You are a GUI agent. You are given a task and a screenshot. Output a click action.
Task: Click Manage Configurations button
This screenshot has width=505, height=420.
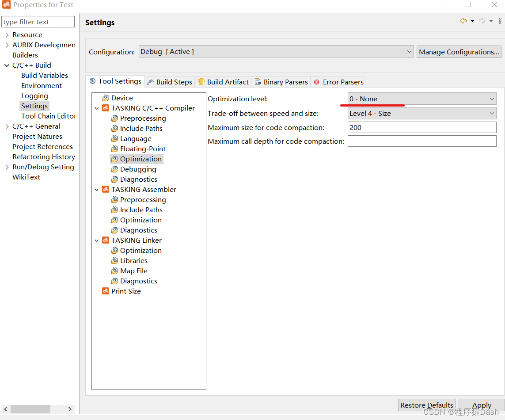[459, 52]
